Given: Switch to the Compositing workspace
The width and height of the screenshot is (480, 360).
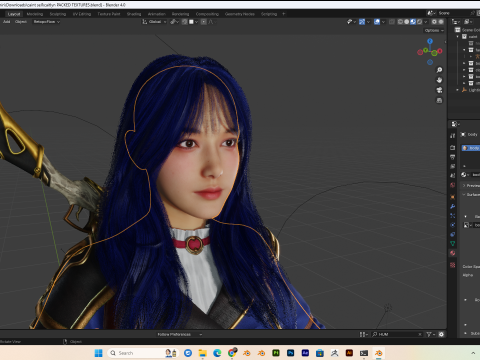Looking at the screenshot, I should (x=207, y=14).
